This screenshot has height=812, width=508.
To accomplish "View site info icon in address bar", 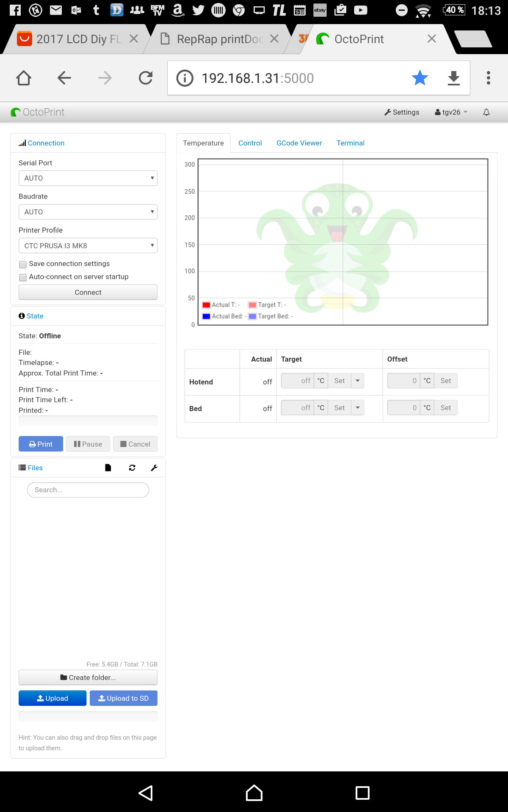I will pyautogui.click(x=185, y=78).
